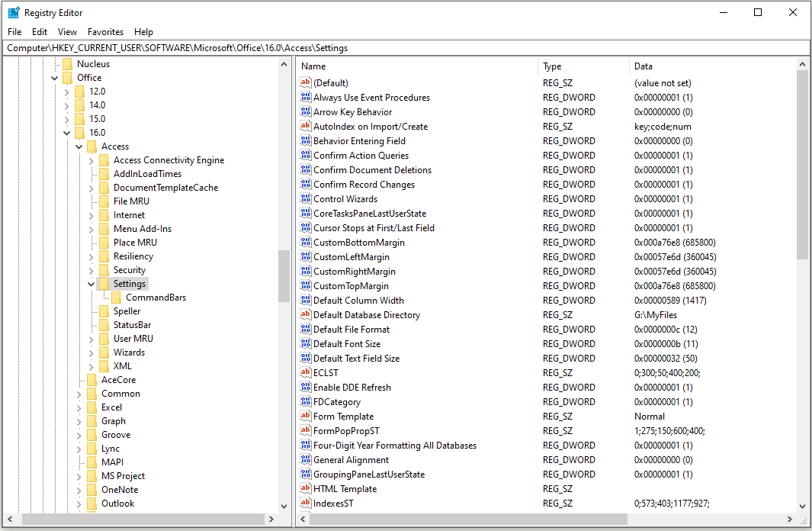Click the folder icon beside AceCore

pyautogui.click(x=91, y=380)
